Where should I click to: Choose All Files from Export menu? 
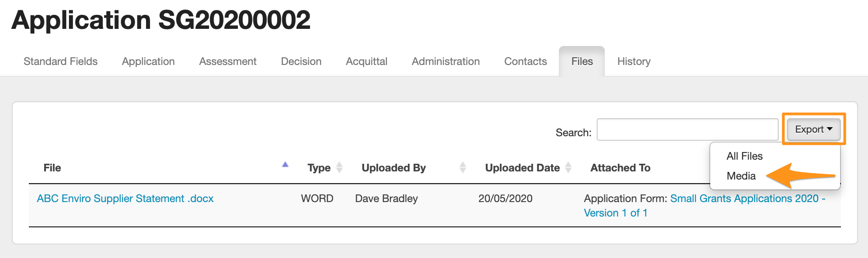click(x=745, y=156)
